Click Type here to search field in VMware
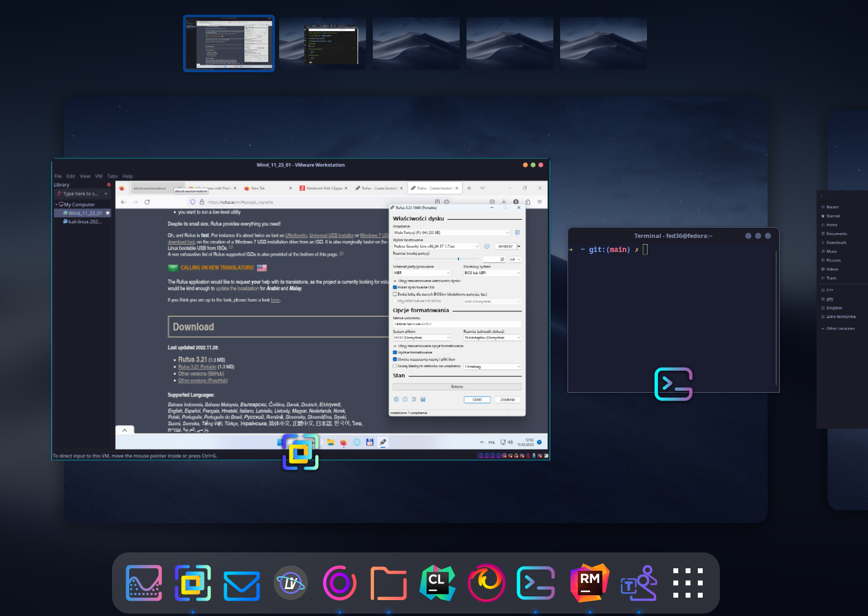The height and width of the screenshot is (616, 868). pos(83,193)
